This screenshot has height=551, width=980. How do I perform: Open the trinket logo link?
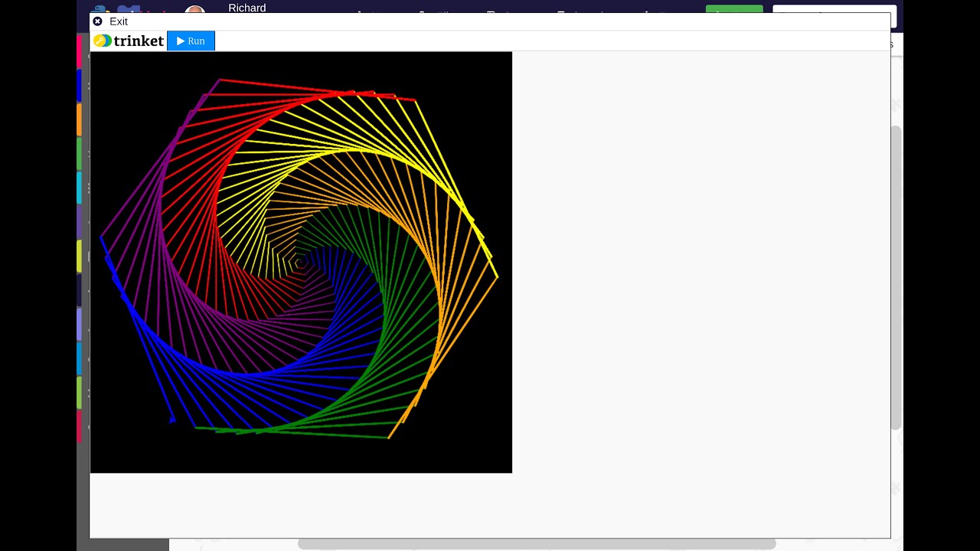(129, 41)
